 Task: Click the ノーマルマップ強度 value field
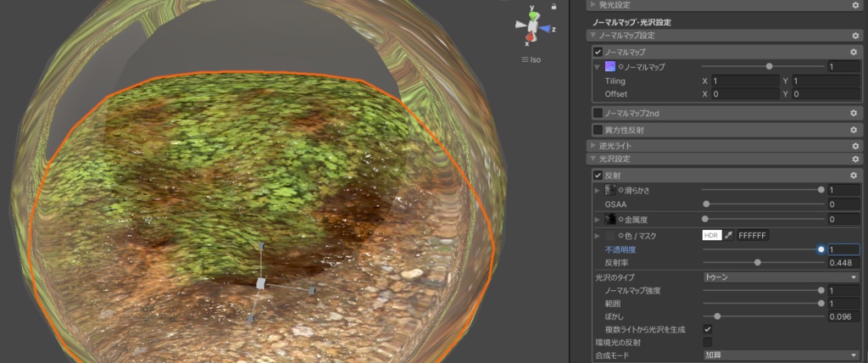pos(843,290)
